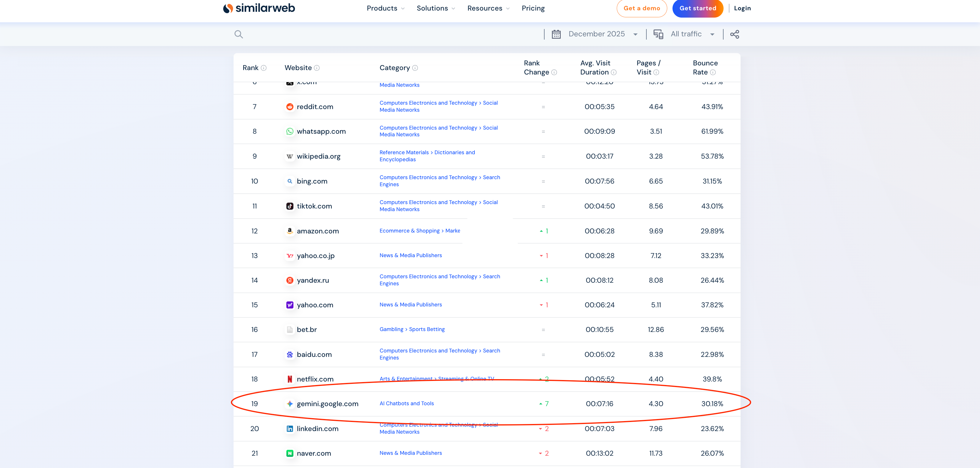The image size is (980, 468).
Task: Click the yahoo.co.jp favicon
Action: 290,256
